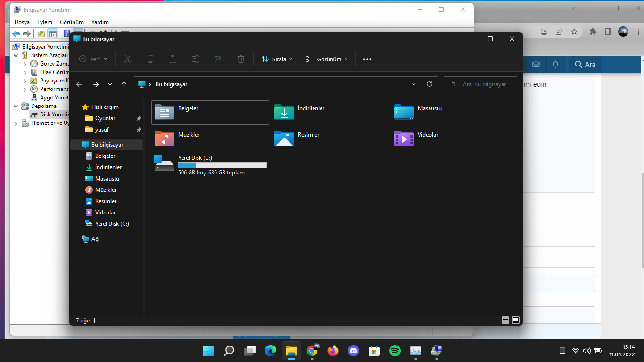Bookmark the page with Chrome star icon
The height and width of the screenshot is (362, 644).
pyautogui.click(x=574, y=32)
